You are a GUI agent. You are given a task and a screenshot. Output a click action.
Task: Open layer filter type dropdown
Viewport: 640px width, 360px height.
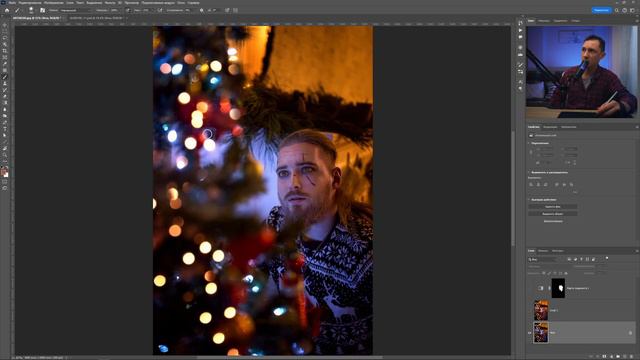(543, 259)
